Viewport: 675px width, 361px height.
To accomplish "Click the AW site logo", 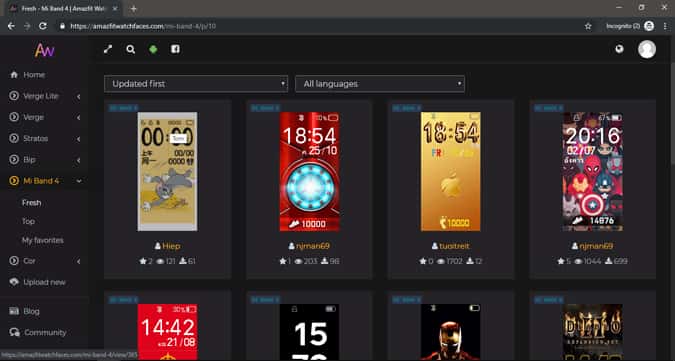I will 44,50.
